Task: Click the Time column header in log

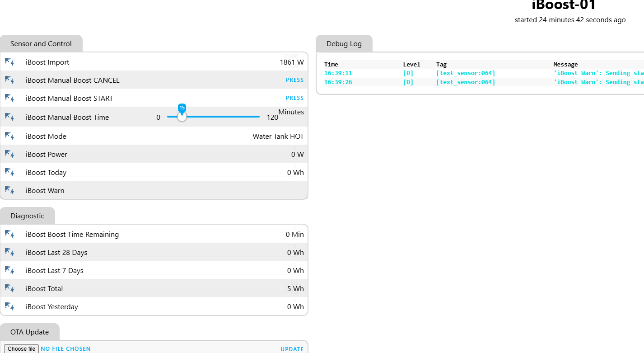Action: (331, 65)
